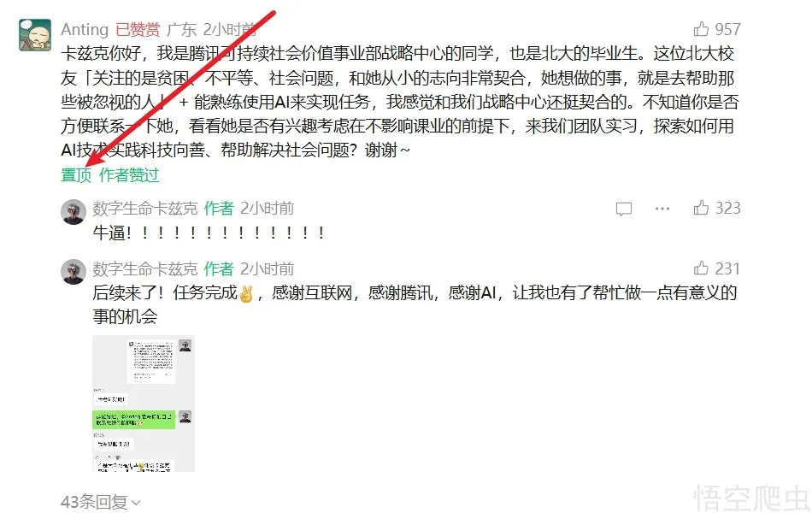The height and width of the screenshot is (513, 812).
Task: Click the 已赞赏 label beside Anting
Action: [x=138, y=30]
